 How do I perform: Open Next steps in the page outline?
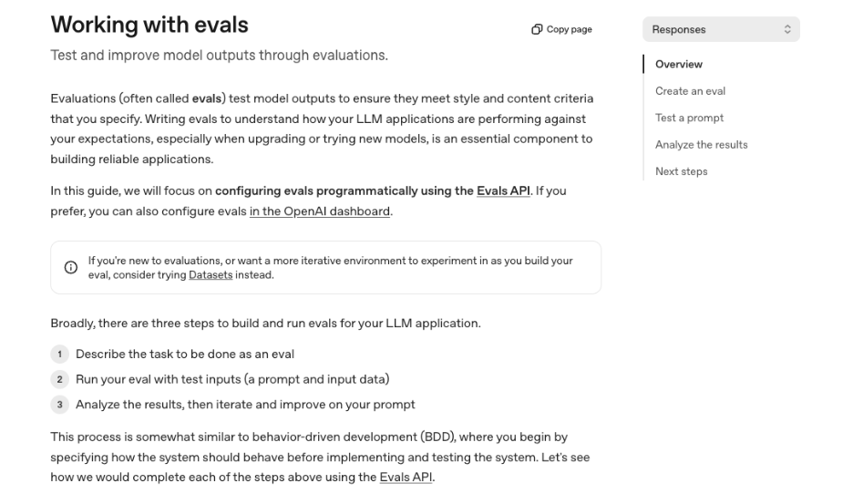click(681, 171)
